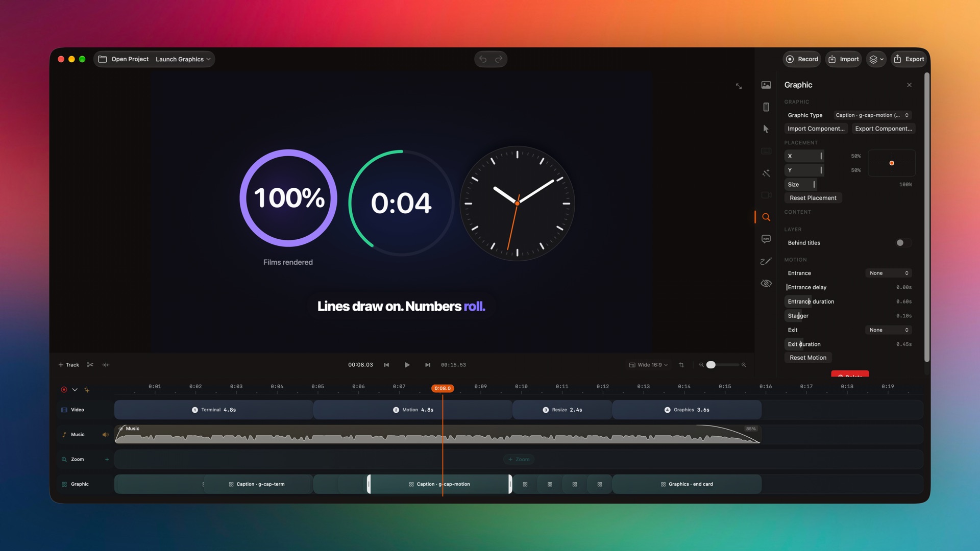This screenshot has width=980, height=551.
Task: Click the 0:08.0 playhead marker
Action: [443, 389]
